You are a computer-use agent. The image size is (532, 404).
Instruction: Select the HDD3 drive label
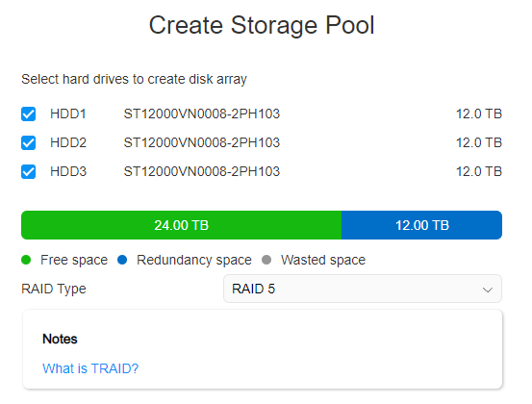68,171
